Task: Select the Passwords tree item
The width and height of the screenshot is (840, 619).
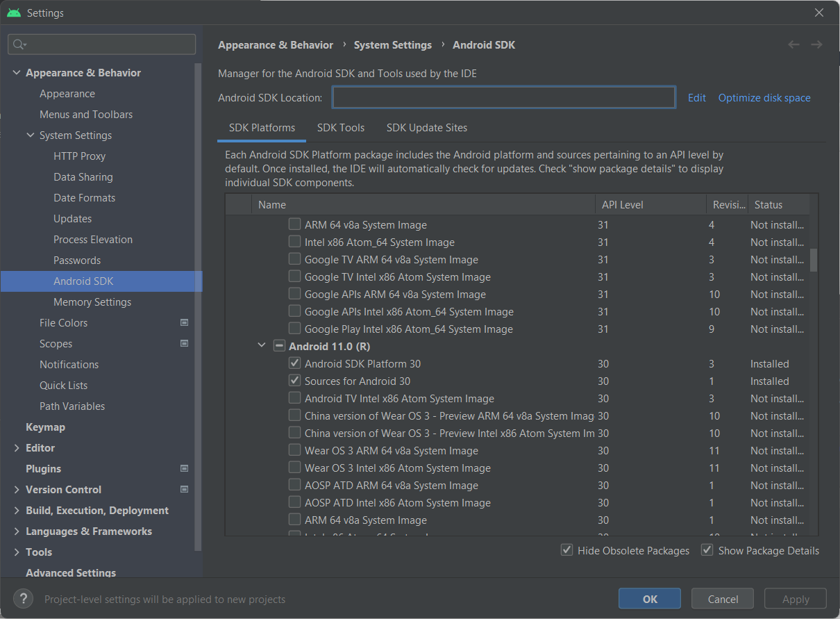Action: coord(77,260)
